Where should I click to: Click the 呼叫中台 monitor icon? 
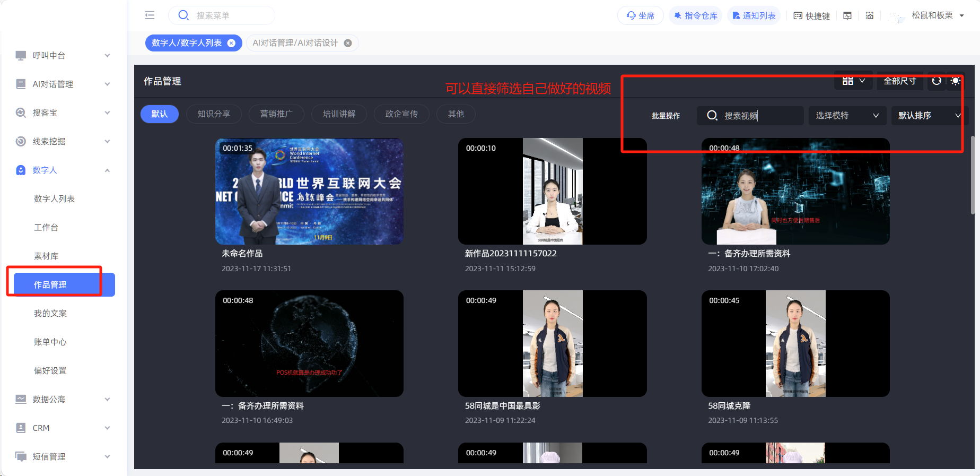point(21,55)
